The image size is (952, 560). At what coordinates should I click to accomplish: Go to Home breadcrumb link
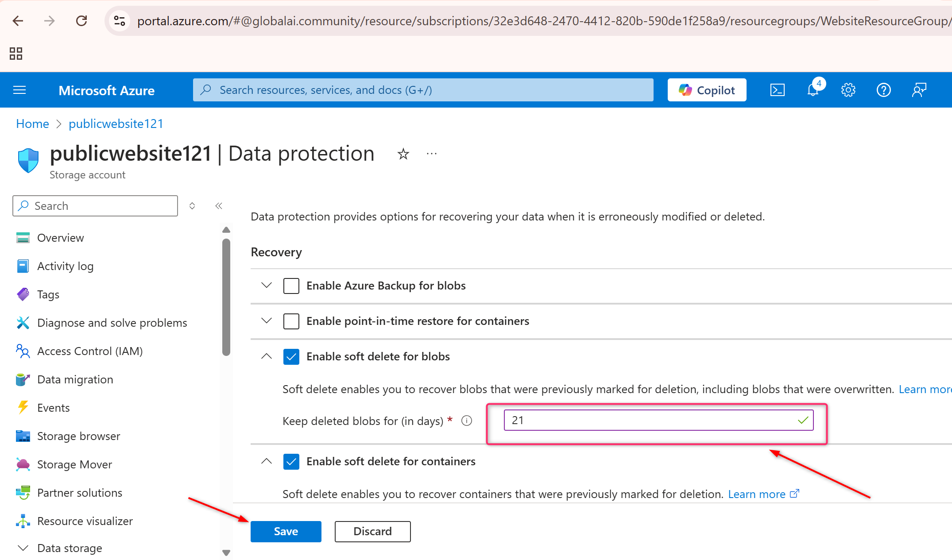click(32, 124)
